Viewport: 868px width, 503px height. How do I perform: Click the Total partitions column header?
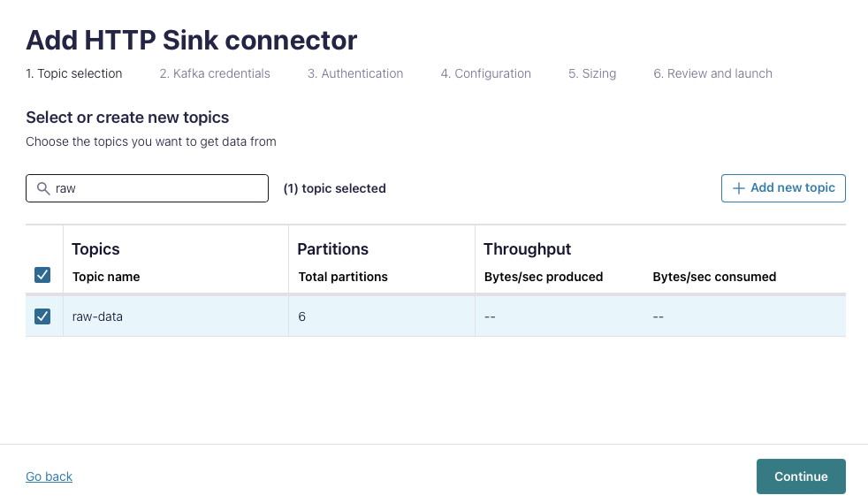(x=343, y=277)
